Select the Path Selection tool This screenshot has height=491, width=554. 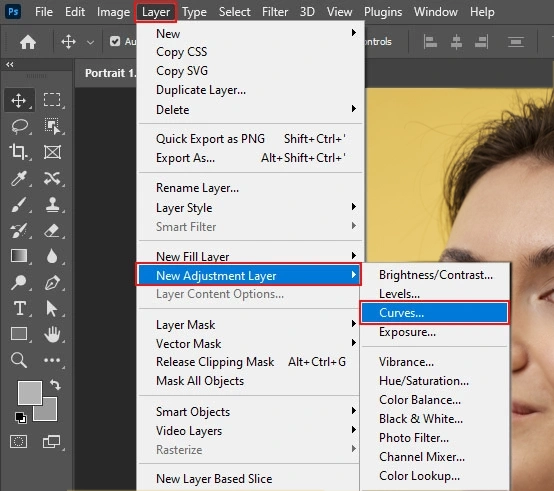click(x=52, y=308)
